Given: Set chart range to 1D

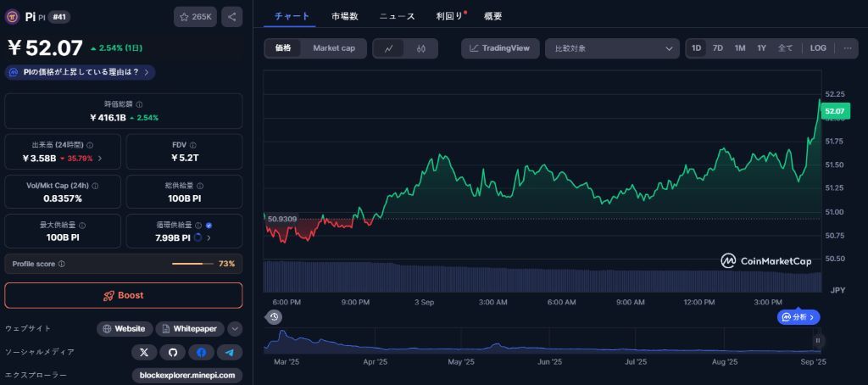Looking at the screenshot, I should click(x=697, y=48).
